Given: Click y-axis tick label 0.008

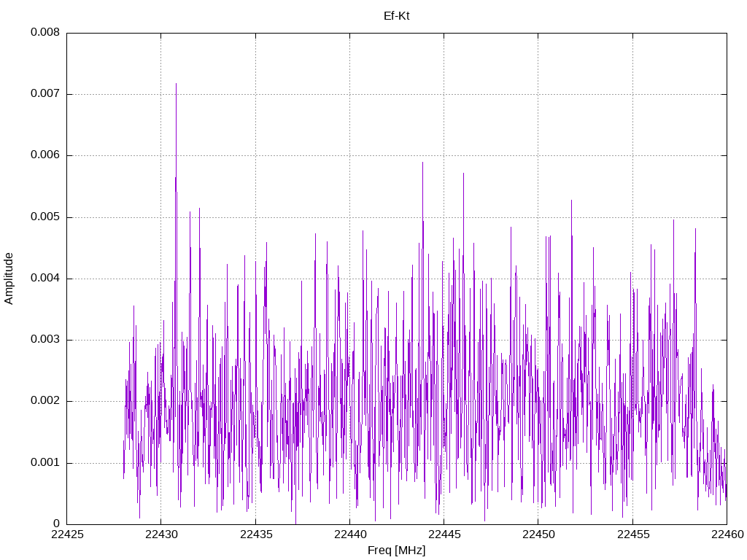Looking at the screenshot, I should (45, 32).
